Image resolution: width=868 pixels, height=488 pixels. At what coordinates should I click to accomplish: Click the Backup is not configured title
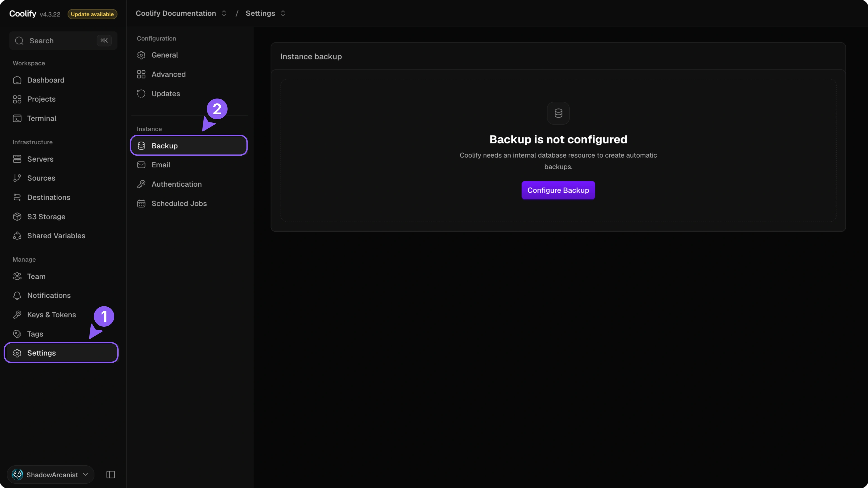coord(558,139)
